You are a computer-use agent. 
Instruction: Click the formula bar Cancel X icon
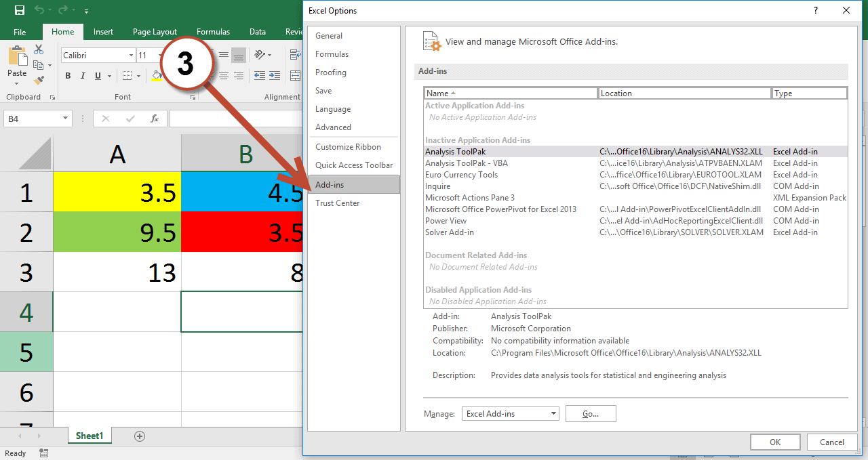105,119
